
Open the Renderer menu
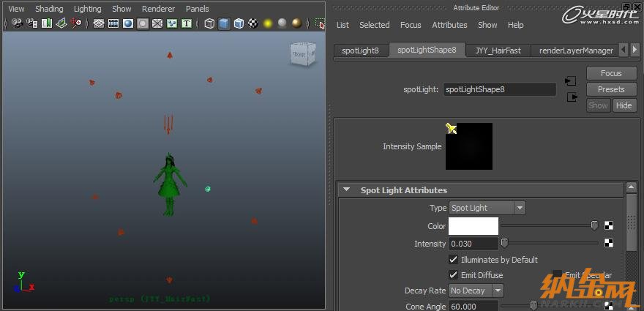(159, 9)
